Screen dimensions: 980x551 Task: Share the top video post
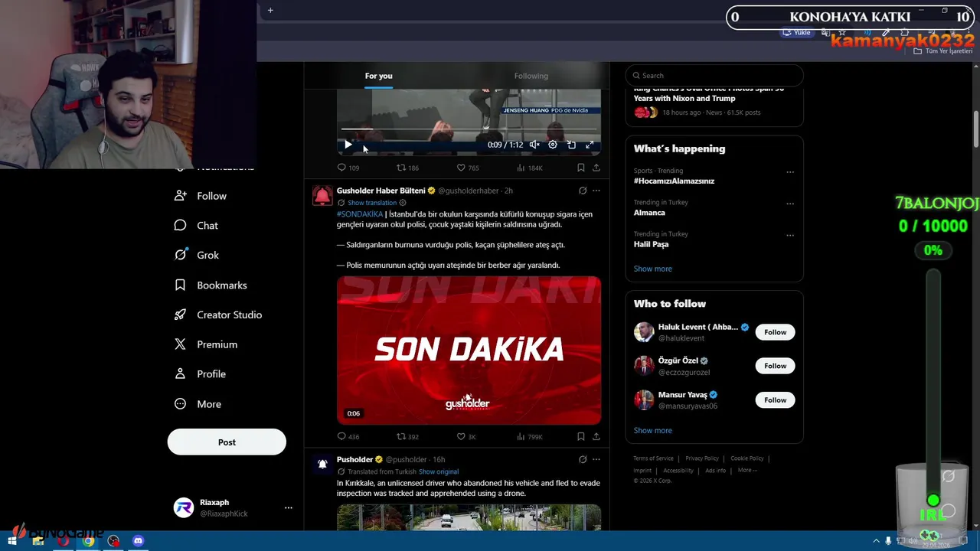pyautogui.click(x=596, y=168)
